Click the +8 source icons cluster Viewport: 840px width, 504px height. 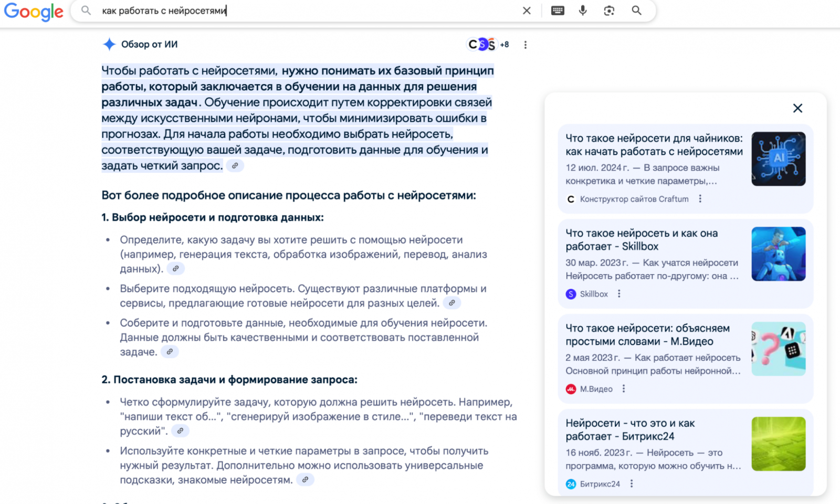point(488,45)
